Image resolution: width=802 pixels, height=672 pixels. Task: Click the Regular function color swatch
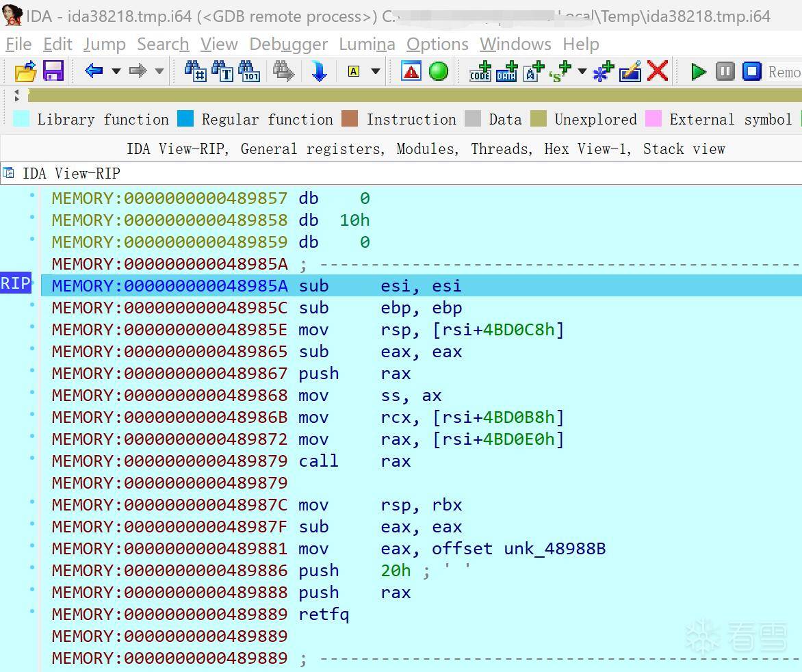click(185, 118)
